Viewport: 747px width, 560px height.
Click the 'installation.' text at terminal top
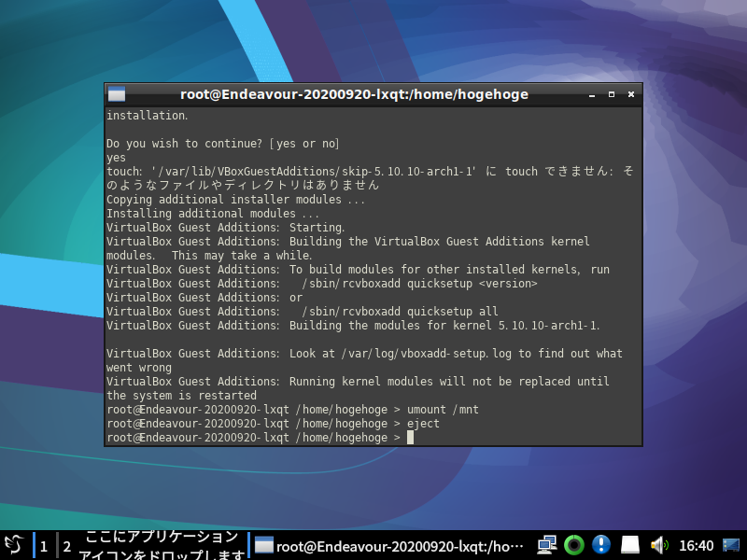click(148, 116)
